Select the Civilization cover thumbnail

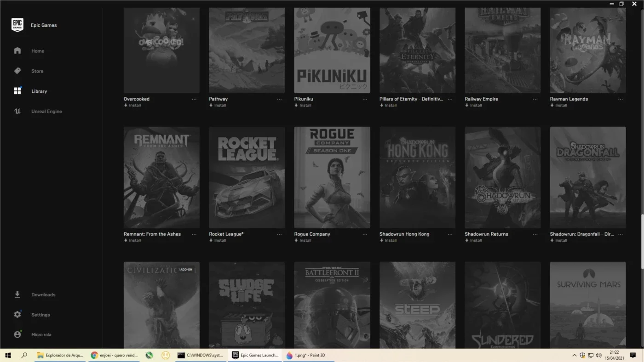point(161,305)
